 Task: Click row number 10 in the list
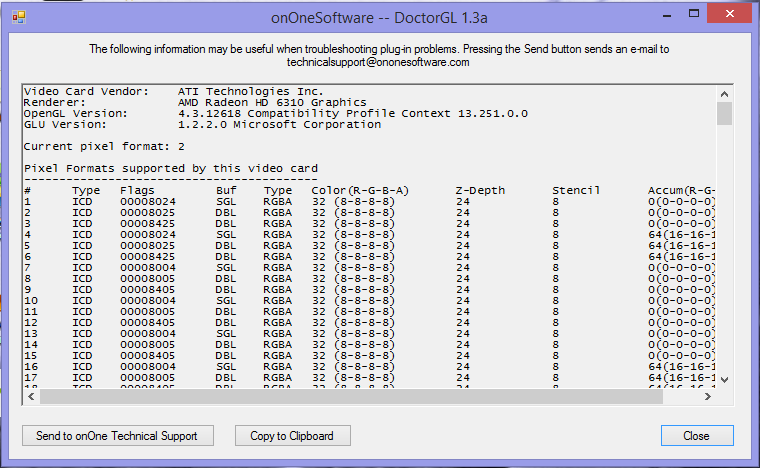[31, 300]
